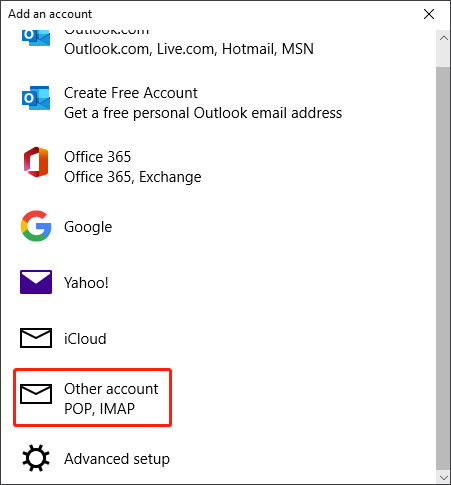
Task: Click the scrollbar down arrow
Action: [x=443, y=478]
